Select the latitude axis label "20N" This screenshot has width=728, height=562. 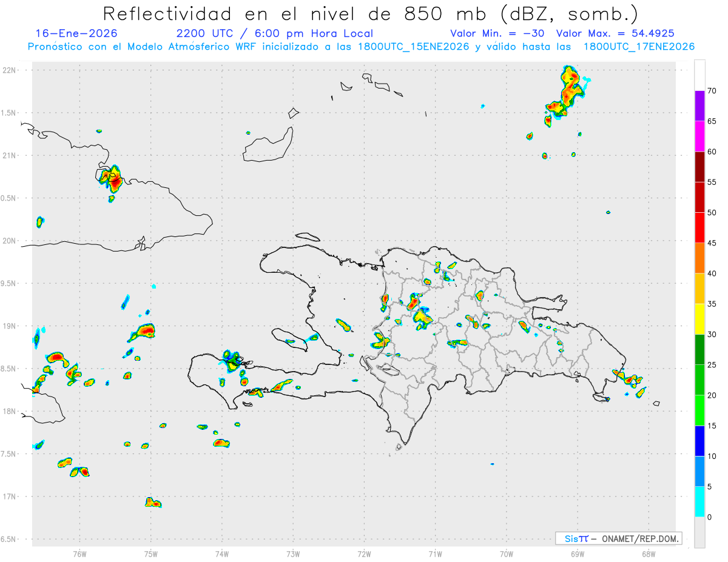[10, 241]
